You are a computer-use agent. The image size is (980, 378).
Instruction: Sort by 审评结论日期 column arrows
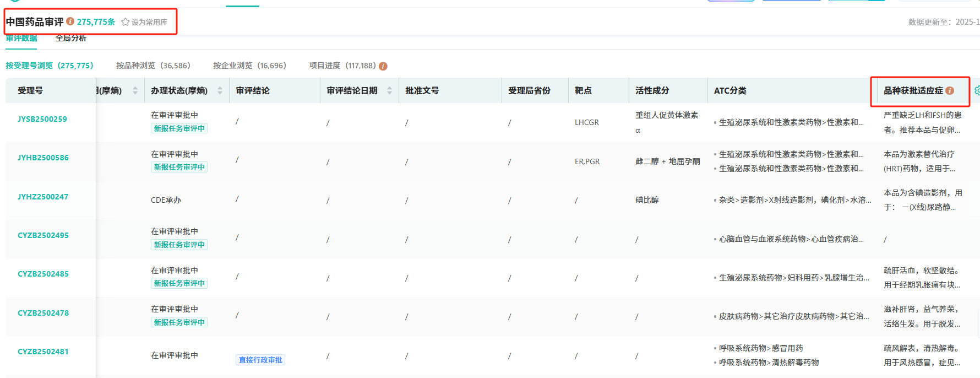pyautogui.click(x=389, y=91)
